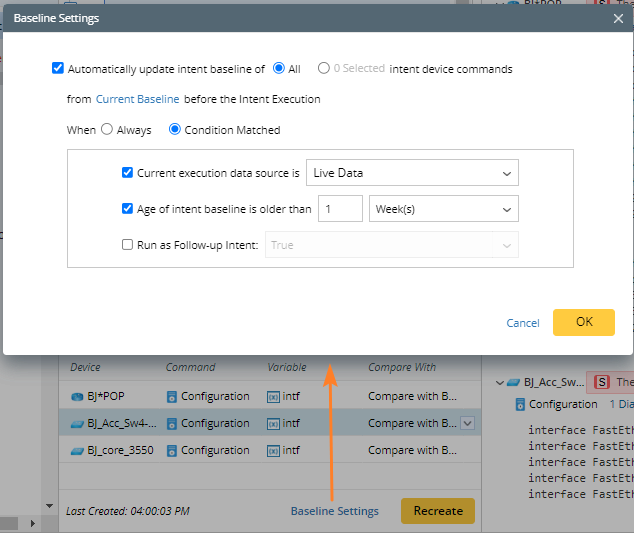Click intf variable icon in BJ_core_3550 row
Viewport: 634px width, 533px height.
click(273, 451)
